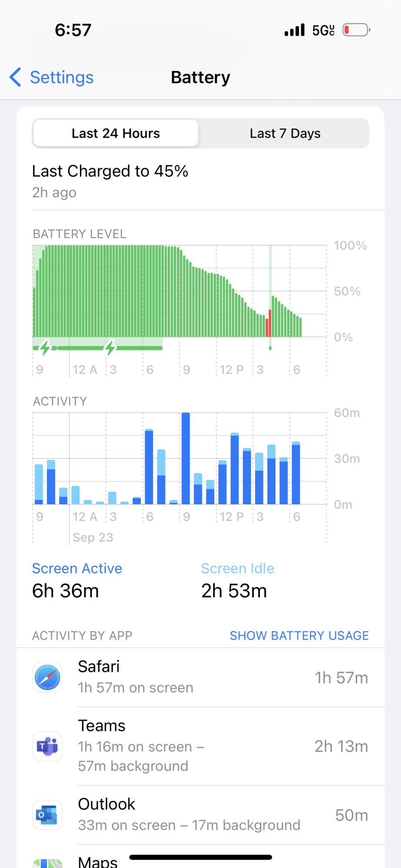Tap Teams usage time 2h 13m
The image size is (401, 868).
pos(341,746)
